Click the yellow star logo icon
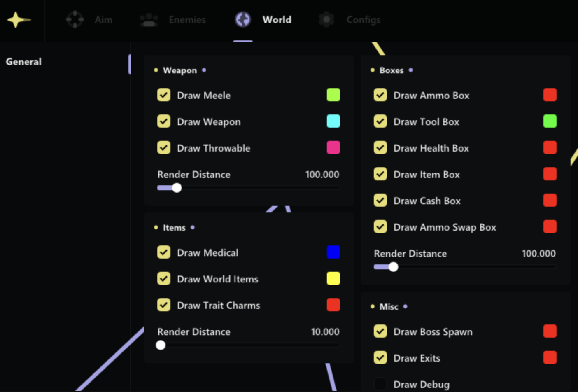This screenshot has height=392, width=578. coord(18,19)
